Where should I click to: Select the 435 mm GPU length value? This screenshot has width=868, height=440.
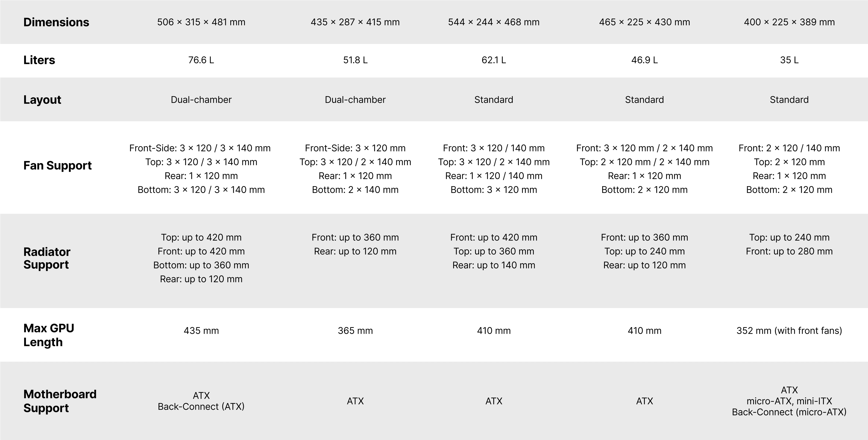pos(201,331)
